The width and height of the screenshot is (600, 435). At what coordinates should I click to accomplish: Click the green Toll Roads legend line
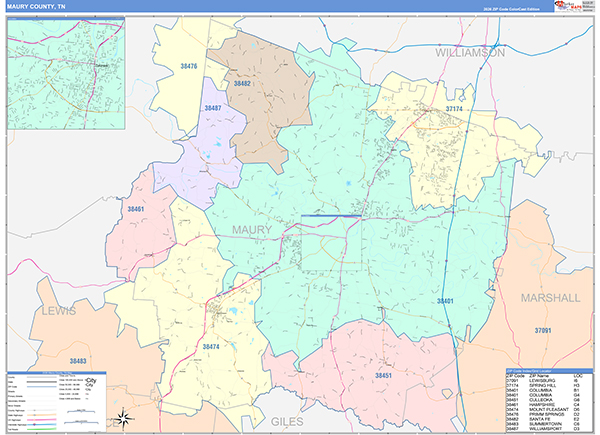[x=42, y=429]
